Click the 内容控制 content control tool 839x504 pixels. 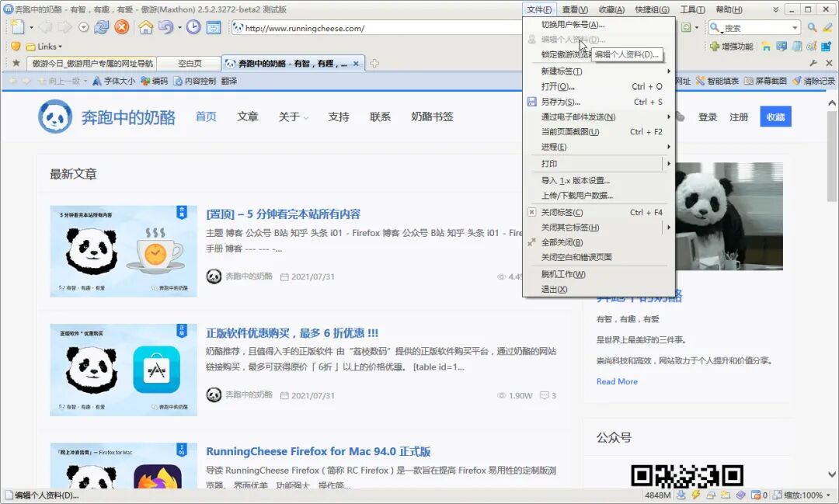click(x=194, y=81)
